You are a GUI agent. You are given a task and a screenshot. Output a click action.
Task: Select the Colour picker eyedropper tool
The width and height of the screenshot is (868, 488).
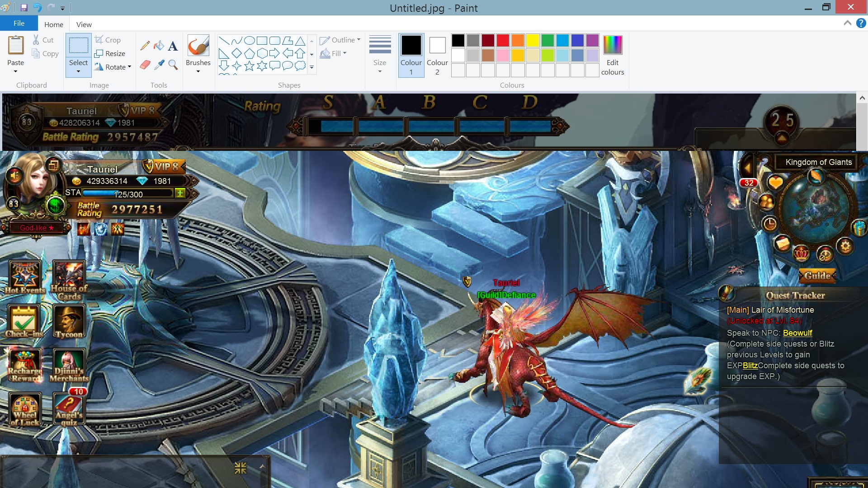coord(159,65)
